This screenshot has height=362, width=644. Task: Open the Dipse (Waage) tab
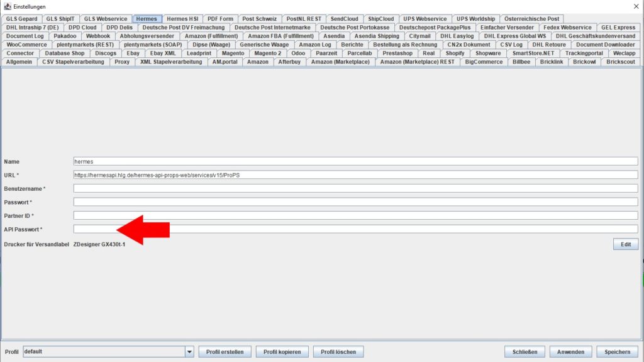click(x=211, y=45)
